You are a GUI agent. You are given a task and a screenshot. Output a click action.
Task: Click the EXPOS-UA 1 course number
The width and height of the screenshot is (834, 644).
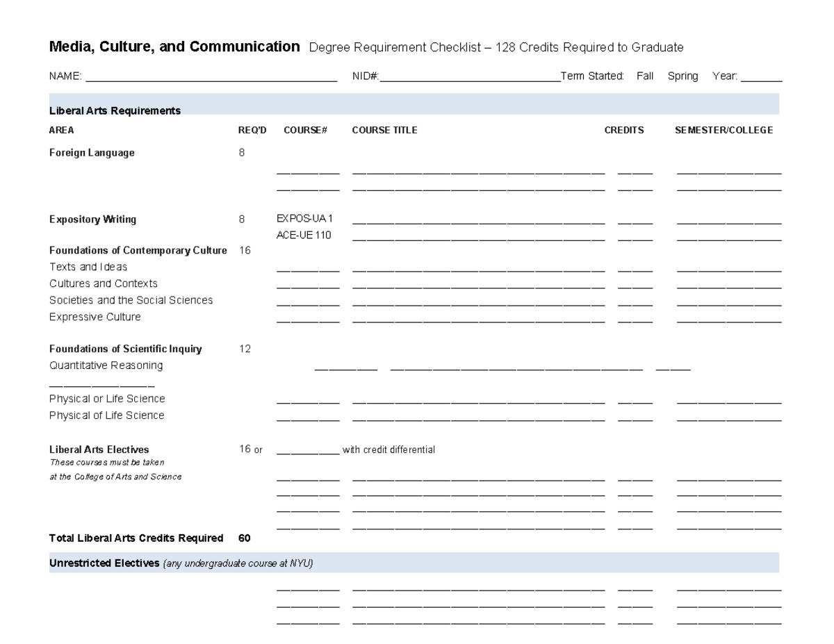tap(304, 219)
